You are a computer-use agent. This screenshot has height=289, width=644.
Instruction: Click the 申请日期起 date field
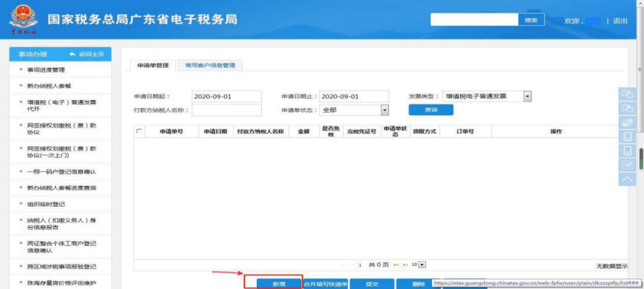click(227, 96)
